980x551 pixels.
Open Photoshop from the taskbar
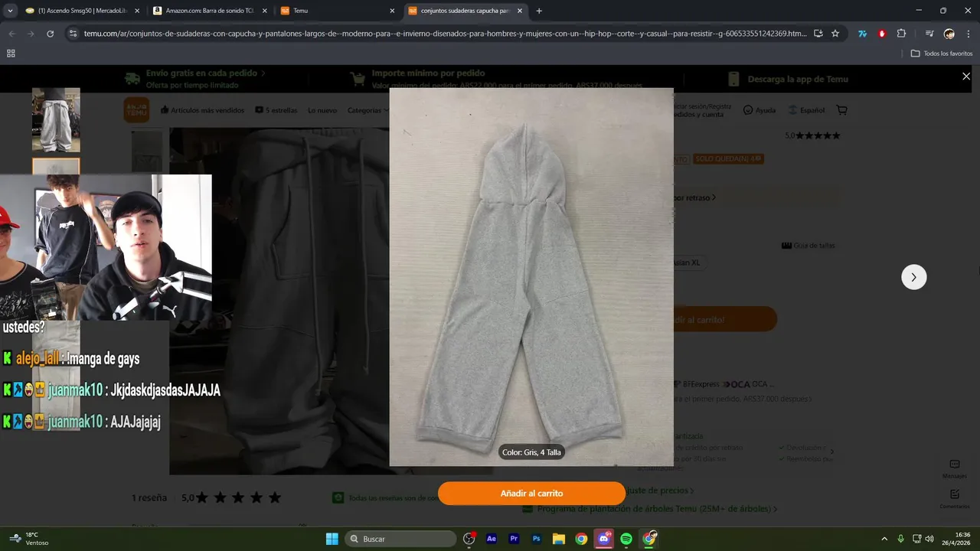537,539
